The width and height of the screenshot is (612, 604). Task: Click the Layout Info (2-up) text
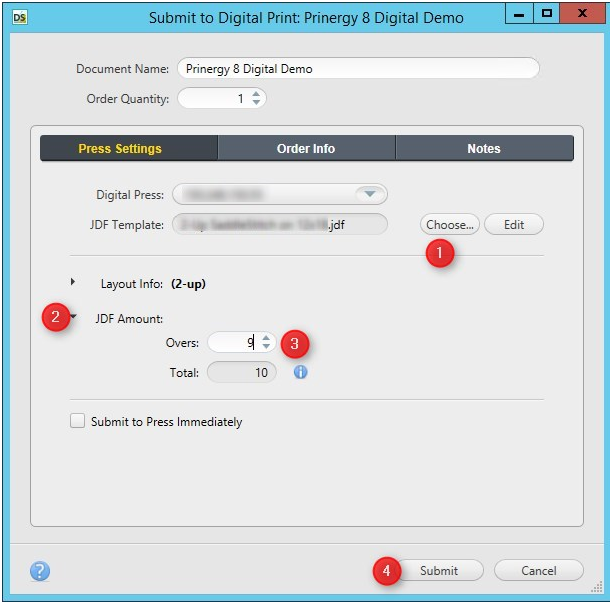tap(153, 284)
